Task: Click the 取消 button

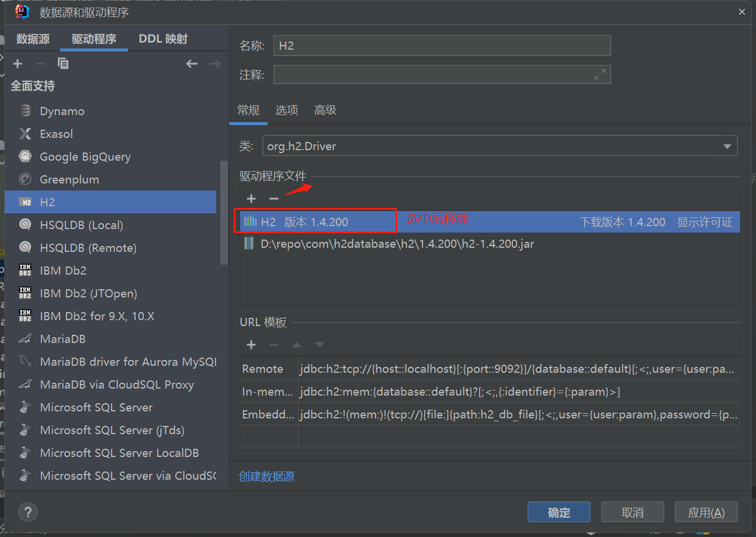Action: coord(633,512)
